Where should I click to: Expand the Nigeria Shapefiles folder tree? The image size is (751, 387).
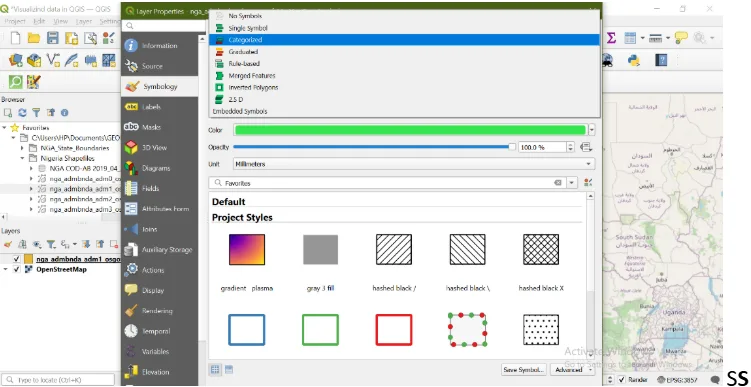(23, 158)
